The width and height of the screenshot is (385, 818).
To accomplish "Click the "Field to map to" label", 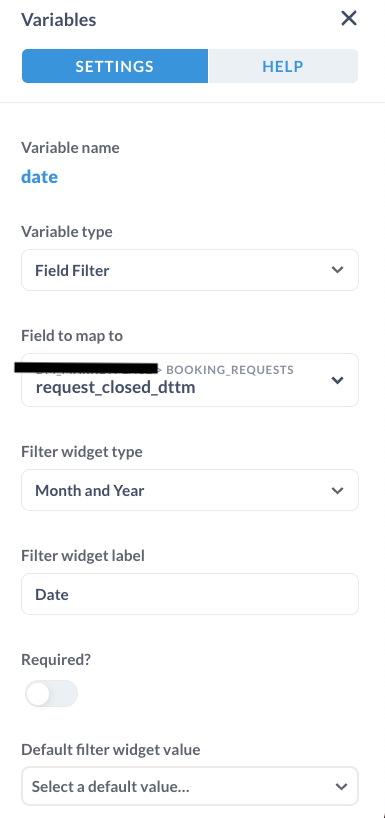I will [x=72, y=335].
